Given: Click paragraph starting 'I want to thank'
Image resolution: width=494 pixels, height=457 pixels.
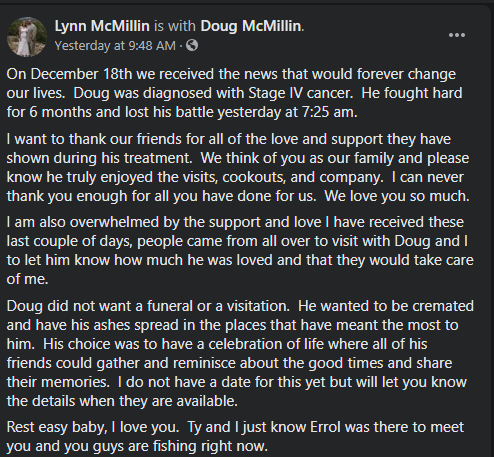Looking at the screenshot, I should pyautogui.click(x=238, y=167).
